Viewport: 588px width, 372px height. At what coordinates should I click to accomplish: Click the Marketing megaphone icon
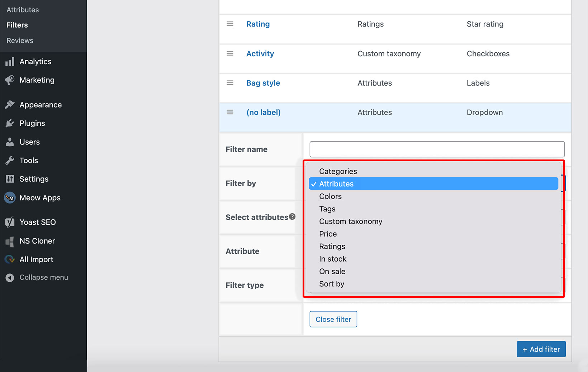tap(10, 80)
